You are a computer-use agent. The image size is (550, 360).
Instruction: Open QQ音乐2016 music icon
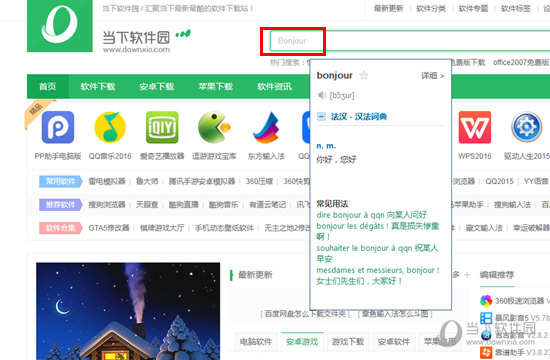pyautogui.click(x=110, y=127)
